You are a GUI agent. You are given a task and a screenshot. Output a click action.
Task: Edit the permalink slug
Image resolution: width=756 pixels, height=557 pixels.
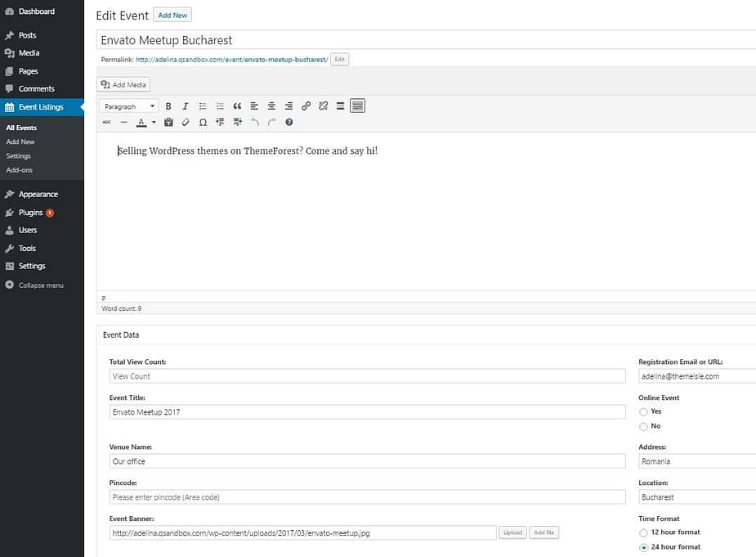click(339, 60)
